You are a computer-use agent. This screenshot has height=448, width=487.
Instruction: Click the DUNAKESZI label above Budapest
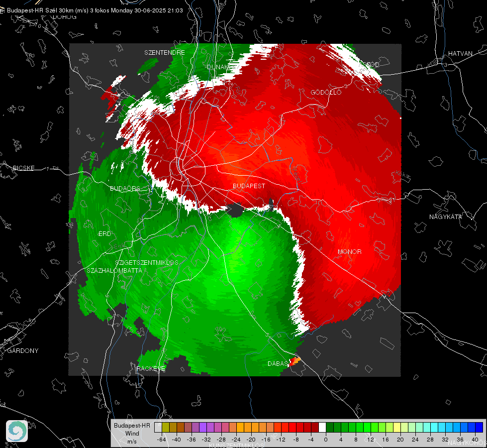[223, 67]
